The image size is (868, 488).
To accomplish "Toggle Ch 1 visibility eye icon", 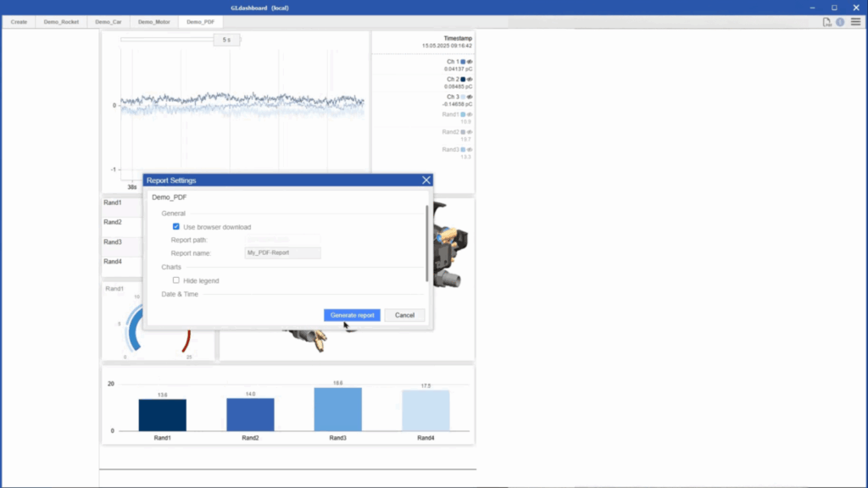I will (470, 62).
